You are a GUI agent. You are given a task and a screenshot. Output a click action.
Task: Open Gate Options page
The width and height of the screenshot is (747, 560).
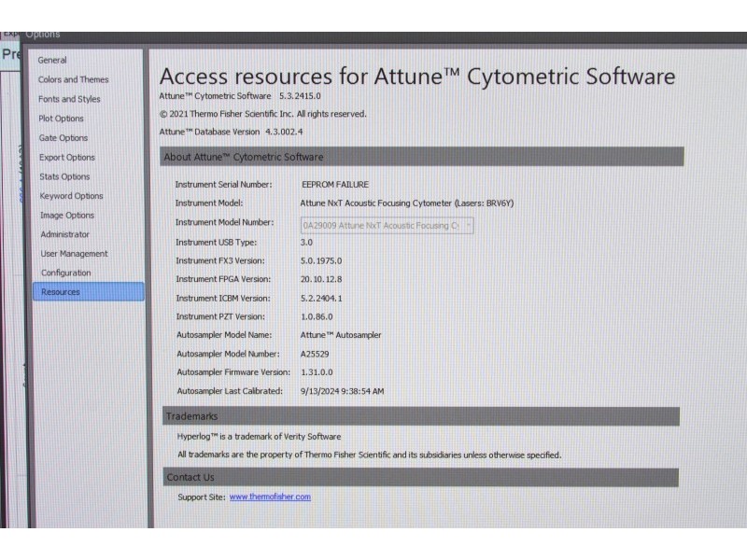[63, 138]
